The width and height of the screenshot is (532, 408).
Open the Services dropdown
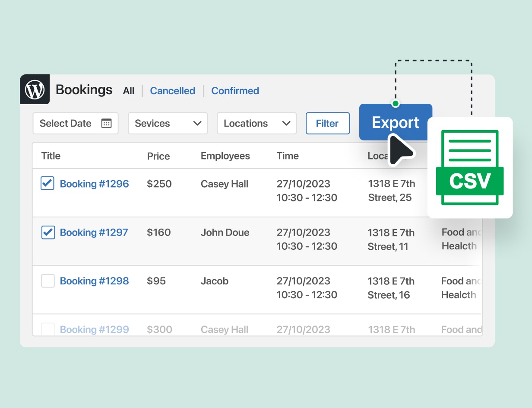168,123
